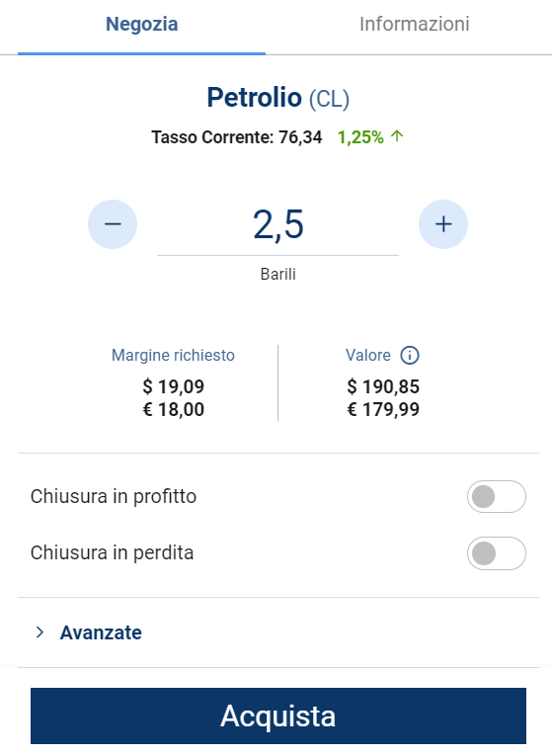Expand the Avanzate chevron arrow
Image resolution: width=552 pixels, height=756 pixels.
click(39, 632)
